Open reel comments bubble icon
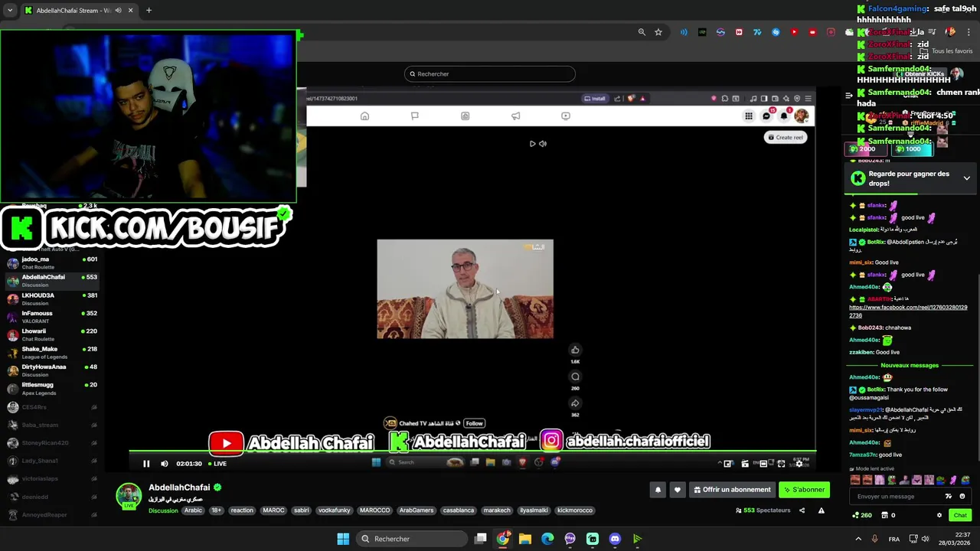Screen dimensions: 980x551 point(575,377)
